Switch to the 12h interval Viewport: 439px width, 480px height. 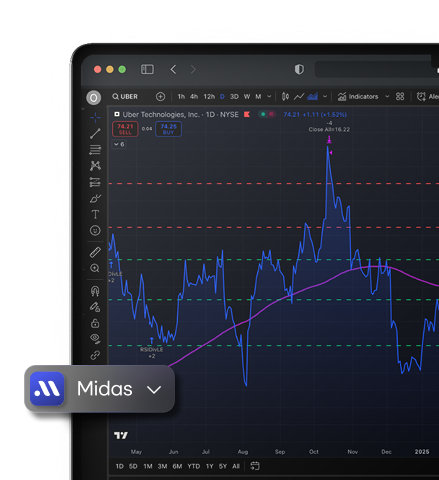tap(209, 97)
